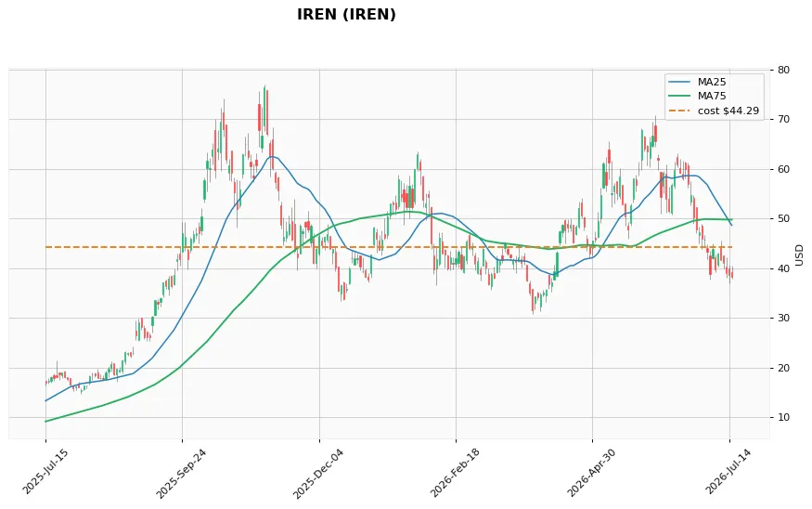The image size is (812, 509).
Task: Click the 60 price axis label
Action: coord(783,169)
